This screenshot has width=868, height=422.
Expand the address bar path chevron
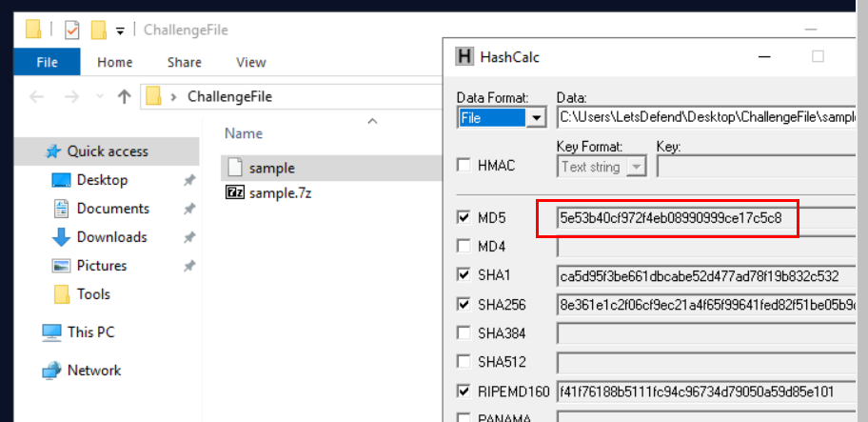(x=174, y=97)
